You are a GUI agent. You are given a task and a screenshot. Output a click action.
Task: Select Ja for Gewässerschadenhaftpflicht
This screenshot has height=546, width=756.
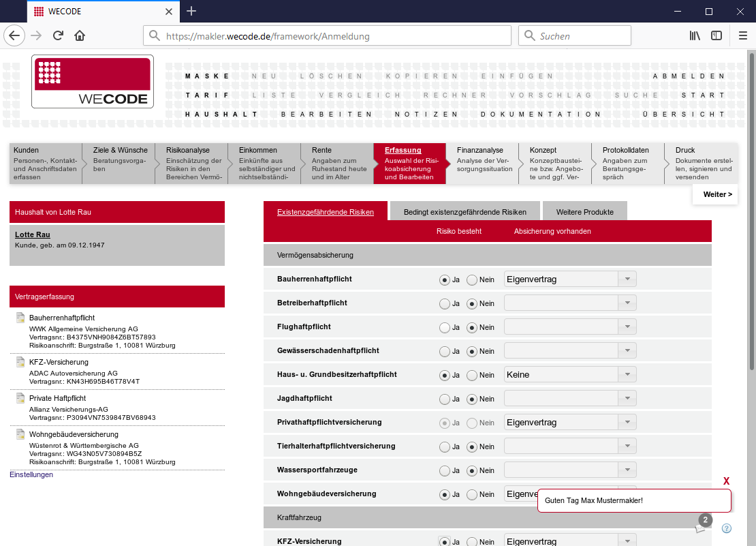click(445, 351)
